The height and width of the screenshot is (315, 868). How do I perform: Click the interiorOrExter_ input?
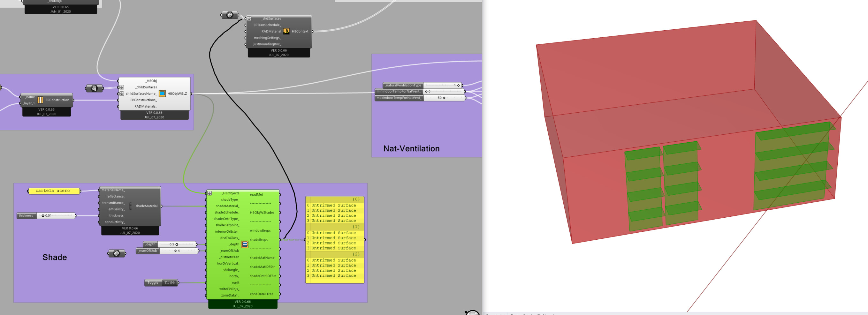click(x=227, y=232)
